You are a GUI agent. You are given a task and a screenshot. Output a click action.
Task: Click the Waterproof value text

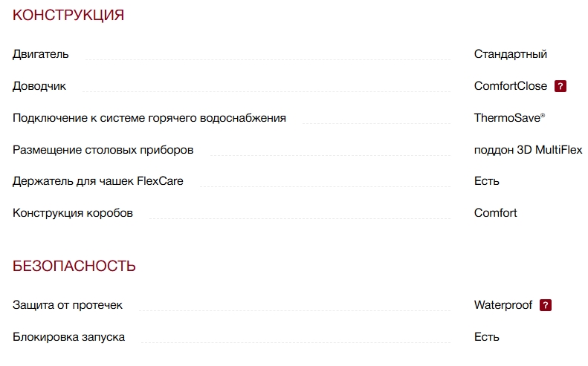coord(503,305)
